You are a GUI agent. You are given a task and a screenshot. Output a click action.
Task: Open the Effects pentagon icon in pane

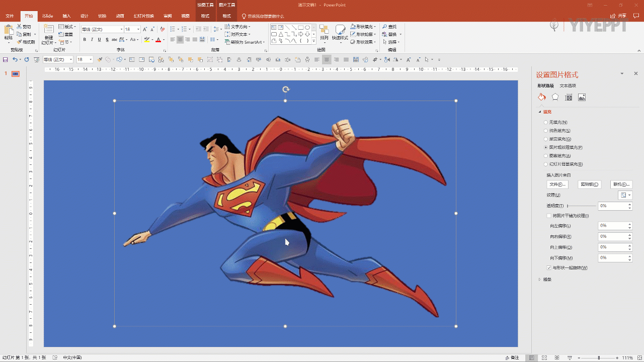click(x=555, y=97)
